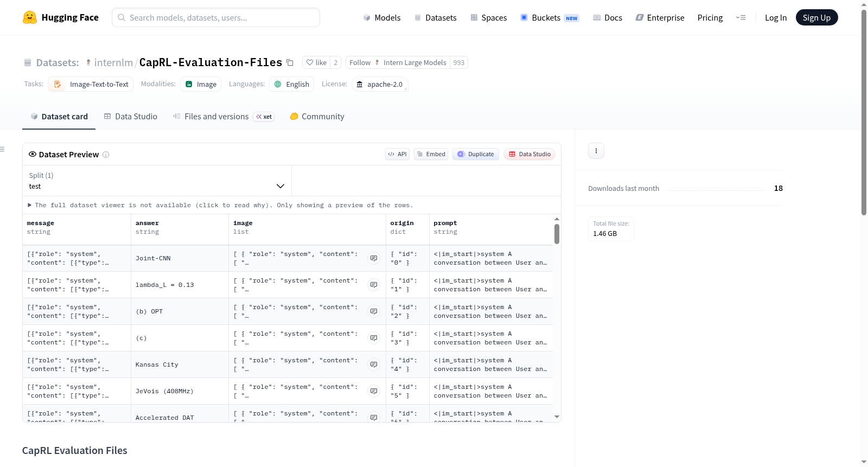Click the API button in preview

tap(397, 154)
